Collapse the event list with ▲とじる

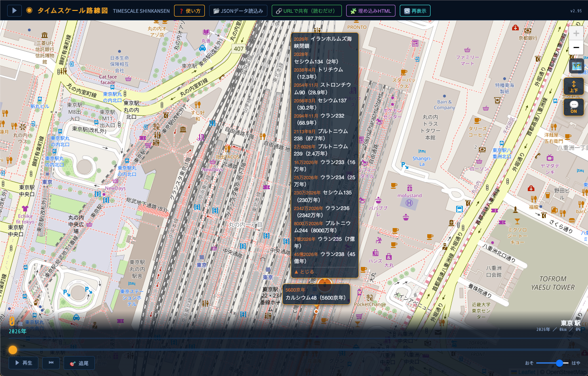[304, 272]
